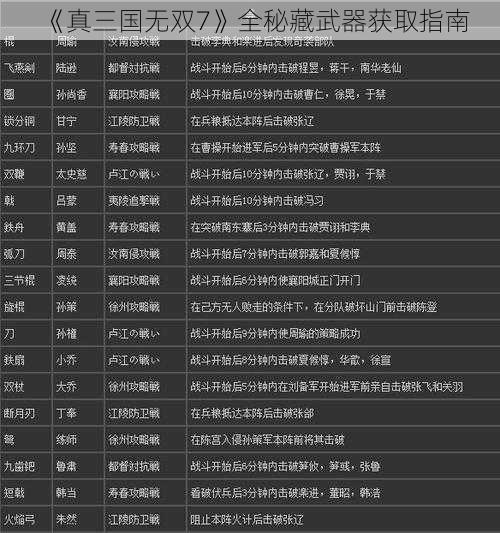This screenshot has height=533, width=500.
Task: Select the stage cell 夷陵追撃戦
Action: pos(134,201)
